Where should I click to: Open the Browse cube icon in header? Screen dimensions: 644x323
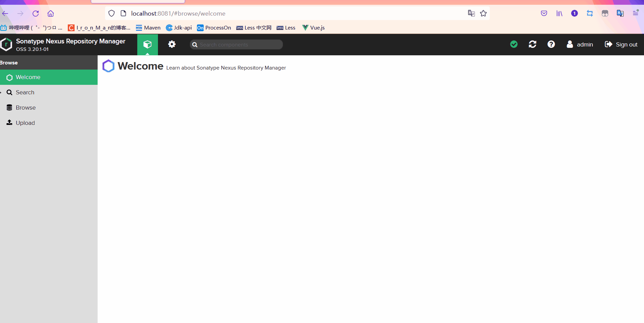pyautogui.click(x=147, y=44)
